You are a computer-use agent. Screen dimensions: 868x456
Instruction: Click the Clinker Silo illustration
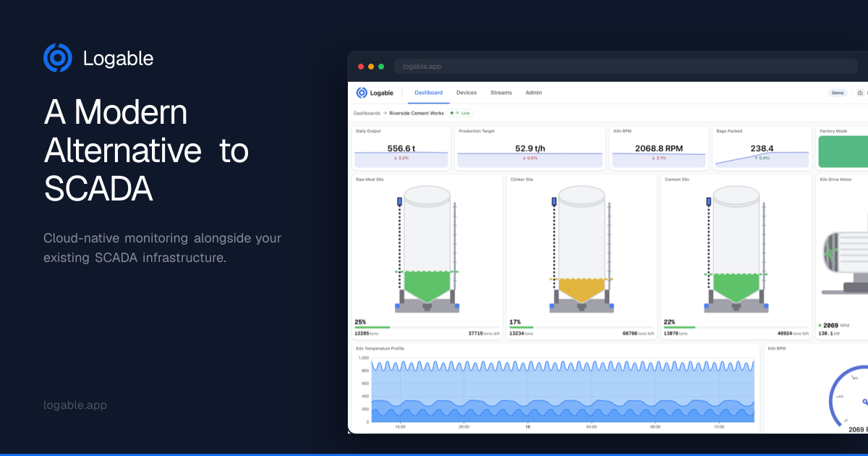click(581, 249)
